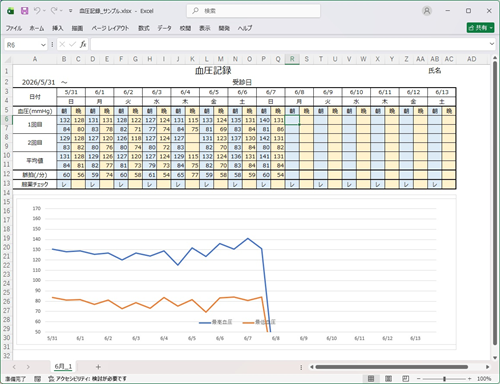Toggle 服薬チェック mark under 6/4
Viewport: 500px width, 384px height.
coord(178,184)
